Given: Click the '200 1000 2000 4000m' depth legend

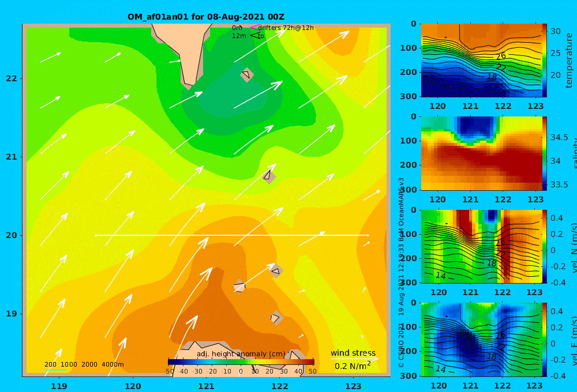Looking at the screenshot, I should click(84, 364).
